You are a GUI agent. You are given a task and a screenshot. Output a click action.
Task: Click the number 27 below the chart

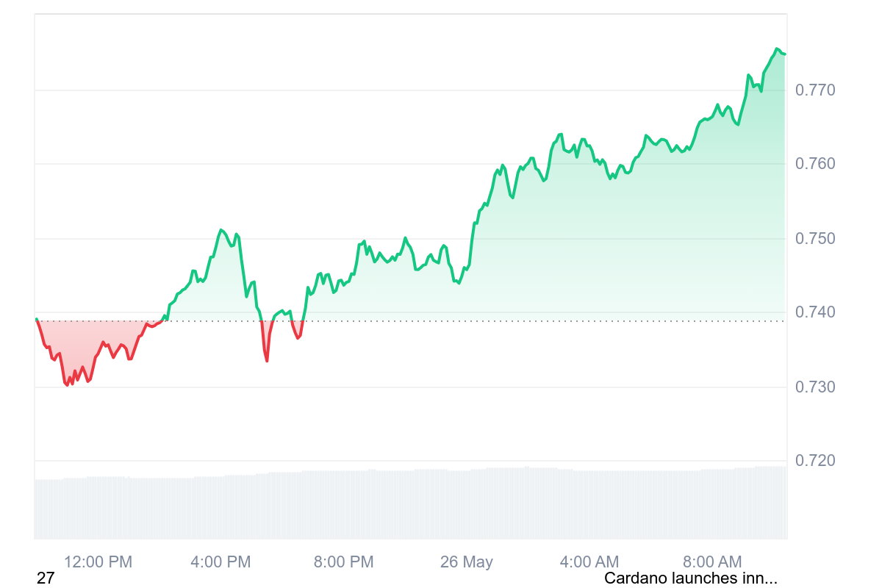click(46, 578)
